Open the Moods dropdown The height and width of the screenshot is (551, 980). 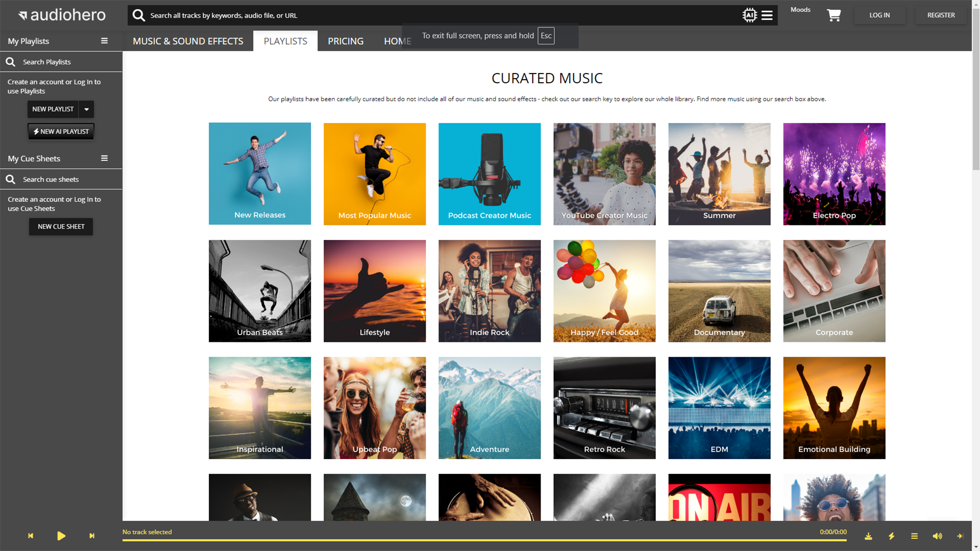coord(800,9)
